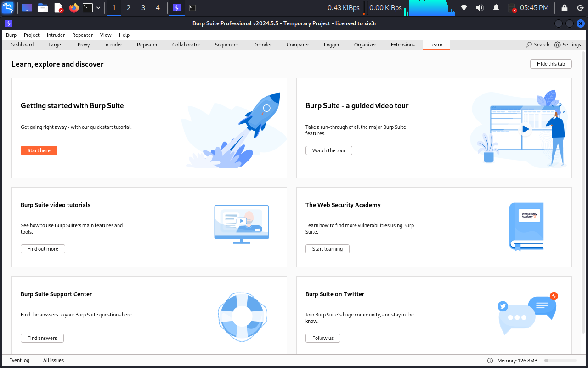Viewport: 588px width, 368px height.
Task: Click the Start learning button
Action: [327, 249]
